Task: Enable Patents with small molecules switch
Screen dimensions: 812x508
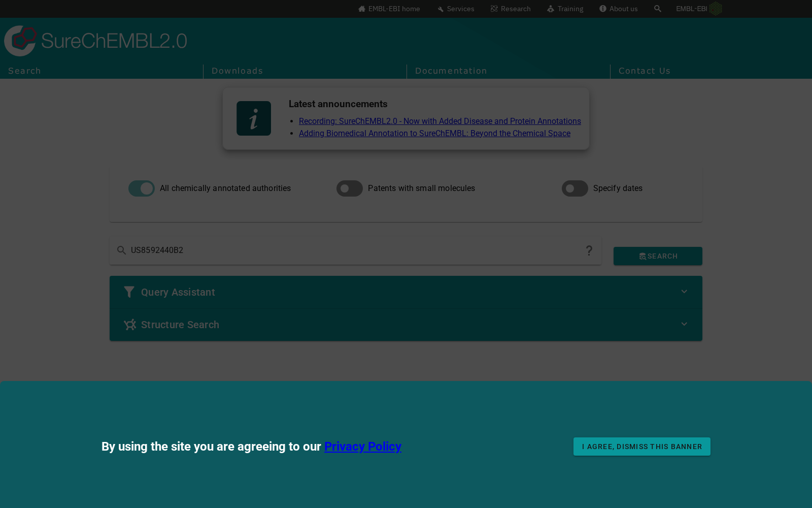Action: (350, 188)
